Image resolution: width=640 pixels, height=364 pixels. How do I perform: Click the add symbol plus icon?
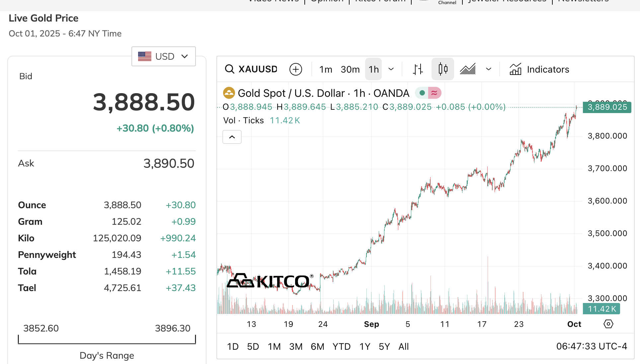click(295, 69)
